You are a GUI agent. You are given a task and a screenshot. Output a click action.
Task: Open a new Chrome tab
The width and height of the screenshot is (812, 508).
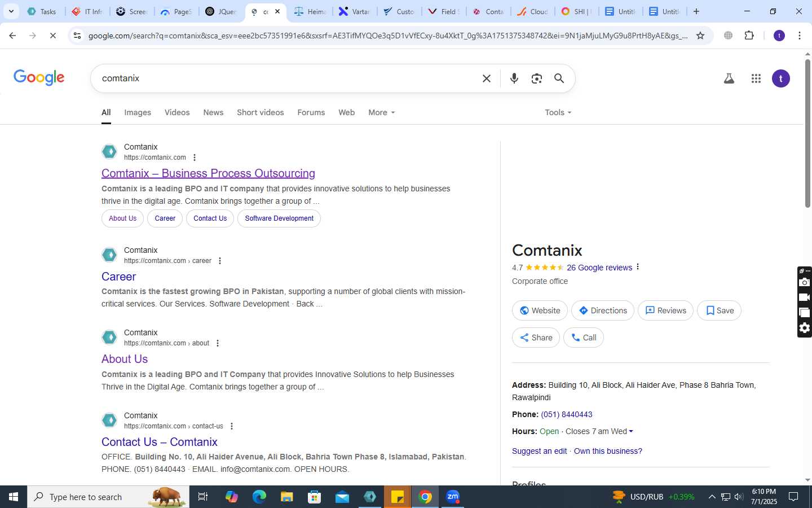pos(696,11)
